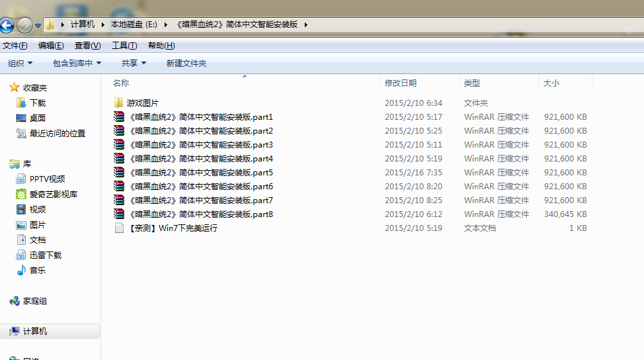The height and width of the screenshot is (360, 644).
Task: Open the 视频 library film icon
Action: [21, 209]
